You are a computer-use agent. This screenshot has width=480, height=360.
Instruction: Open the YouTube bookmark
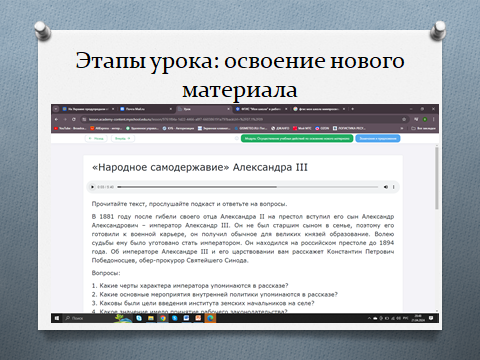[69, 128]
